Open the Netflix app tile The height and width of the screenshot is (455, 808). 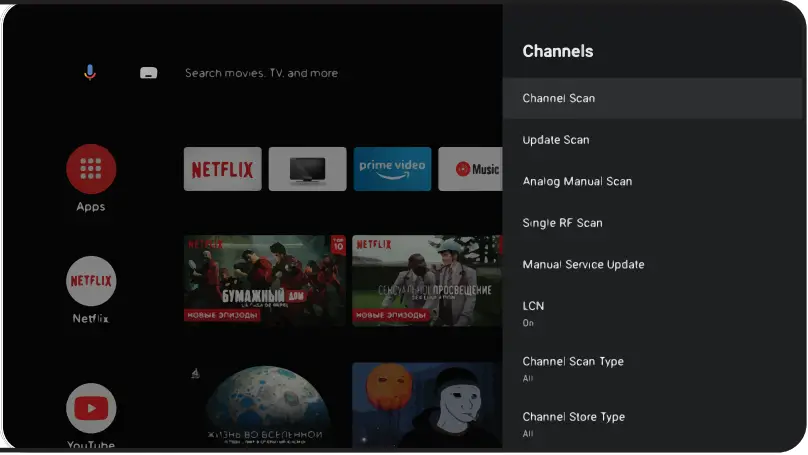coord(223,169)
